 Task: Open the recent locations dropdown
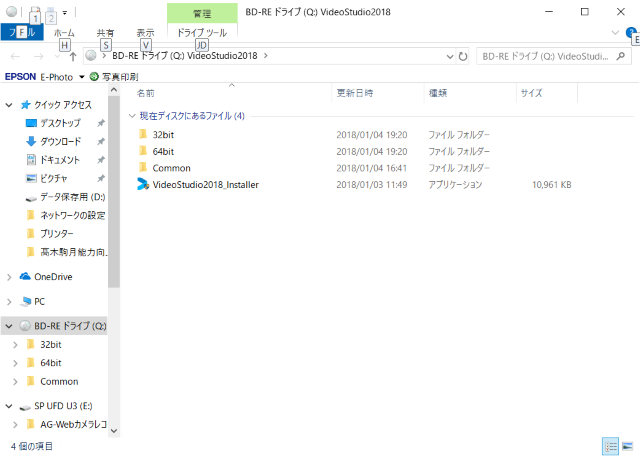(58, 56)
